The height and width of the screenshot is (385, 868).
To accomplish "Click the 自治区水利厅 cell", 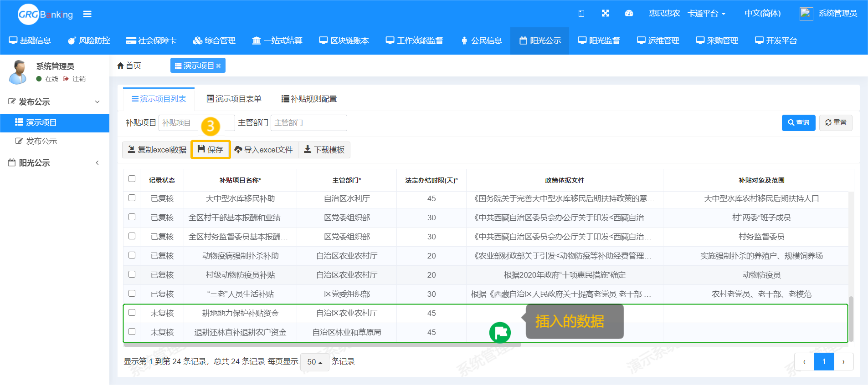I will coord(347,198).
